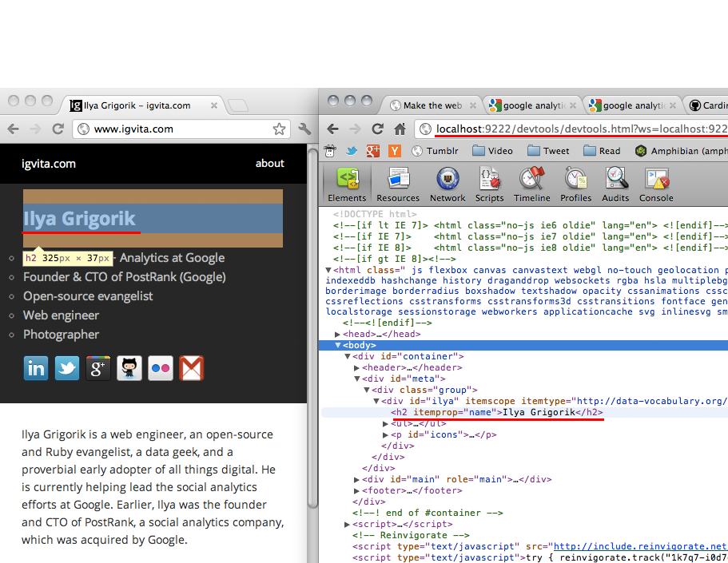
Task: Expand the p id="icons" node
Action: [385, 435]
